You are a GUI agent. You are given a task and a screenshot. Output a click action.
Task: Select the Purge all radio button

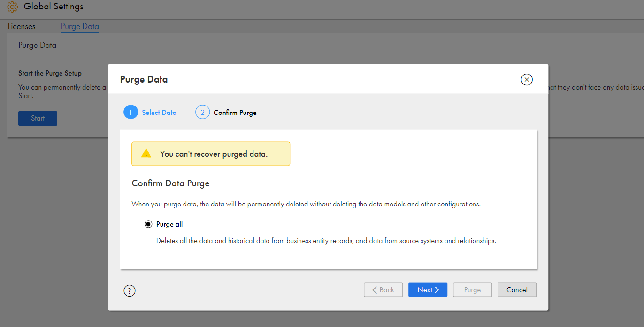[x=148, y=224]
